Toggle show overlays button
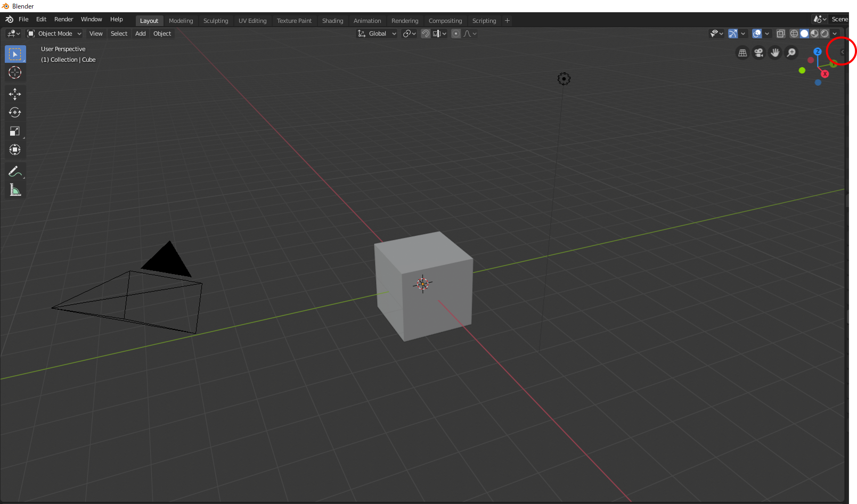This screenshot has width=857, height=504. coord(757,34)
